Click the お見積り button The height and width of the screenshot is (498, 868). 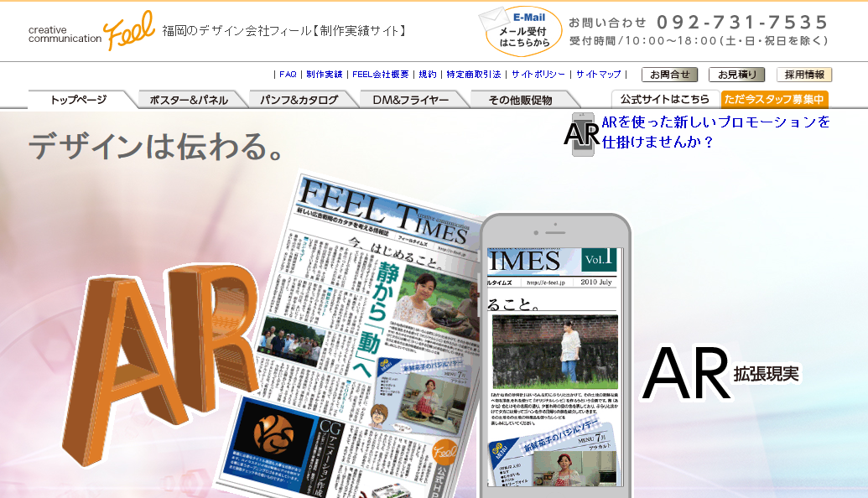737,75
